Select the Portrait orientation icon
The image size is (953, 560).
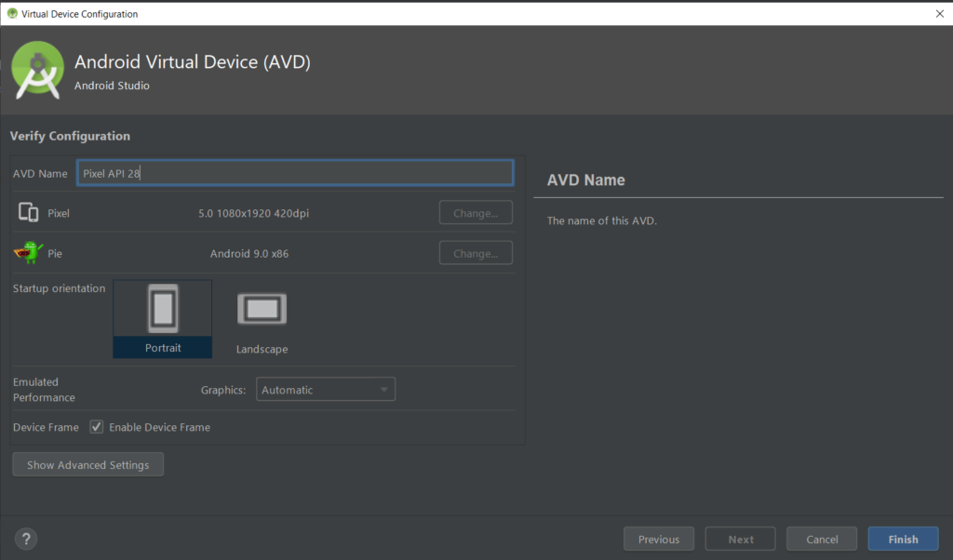[162, 309]
